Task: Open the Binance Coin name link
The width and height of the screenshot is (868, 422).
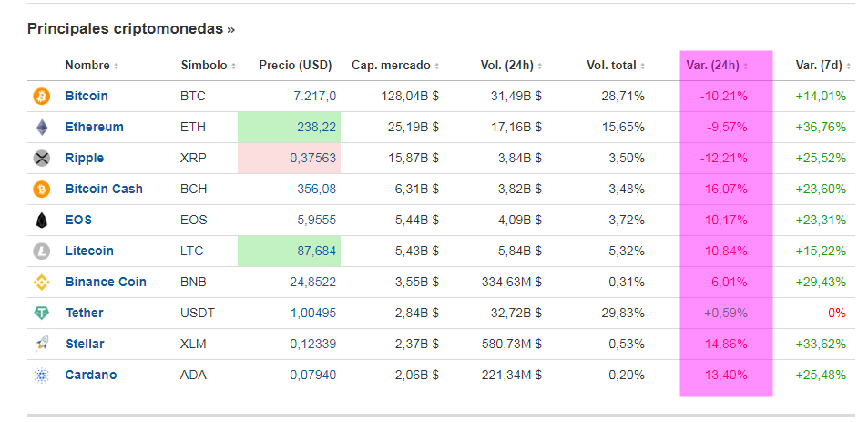Action: [x=106, y=282]
